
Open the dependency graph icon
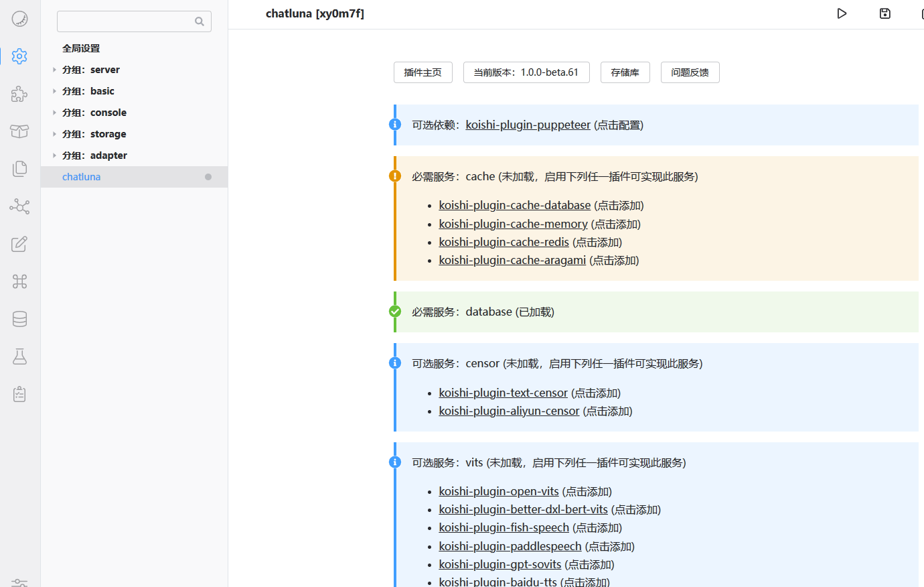tap(19, 206)
